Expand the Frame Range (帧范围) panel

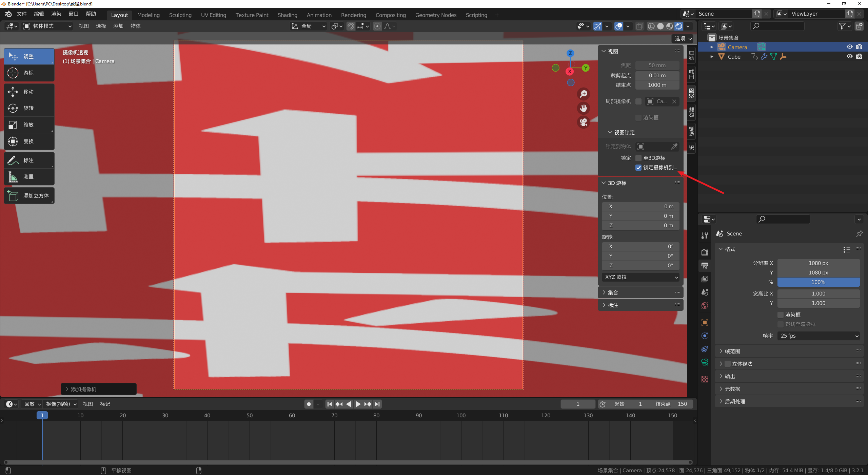pyautogui.click(x=732, y=351)
